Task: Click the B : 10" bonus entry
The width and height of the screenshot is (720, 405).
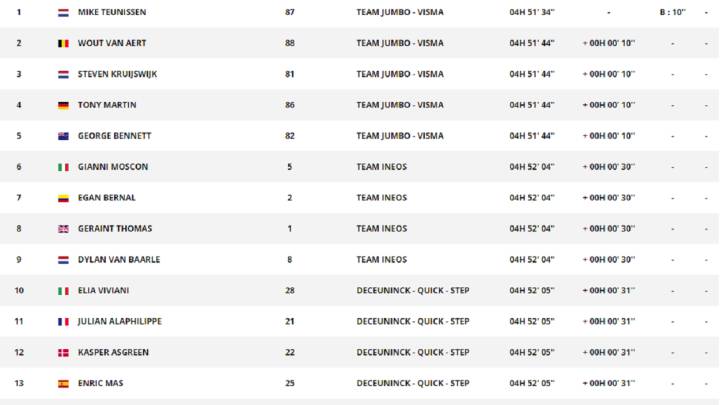Action: 673,12
